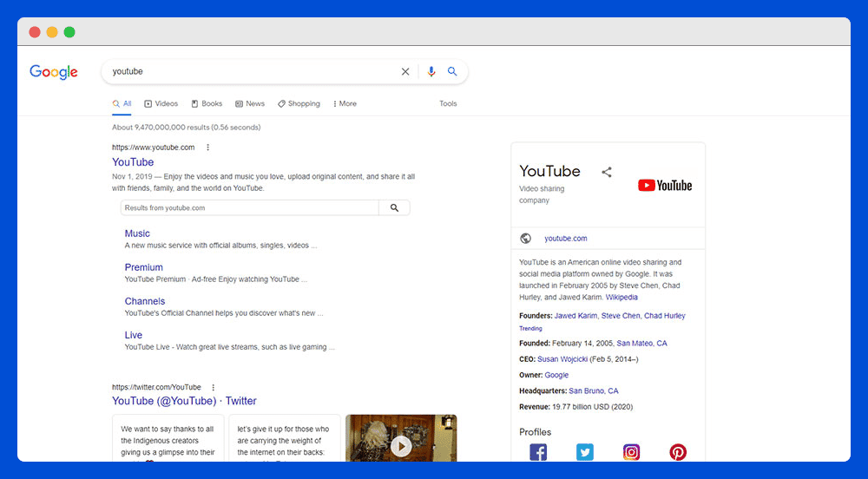Click 'Revenue: 19.77 billion USD (2020)' text
This screenshot has width=868, height=479.
pos(575,406)
